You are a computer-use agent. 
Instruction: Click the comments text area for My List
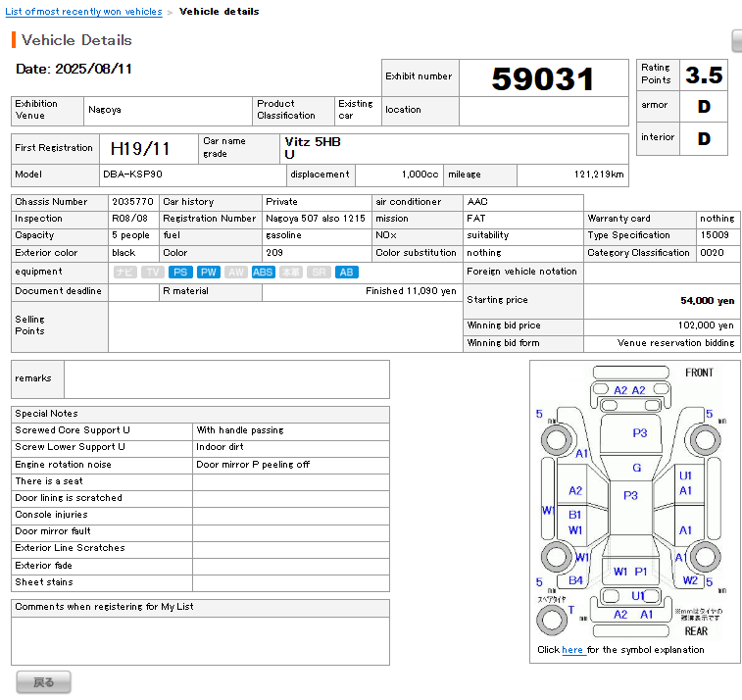(200, 641)
